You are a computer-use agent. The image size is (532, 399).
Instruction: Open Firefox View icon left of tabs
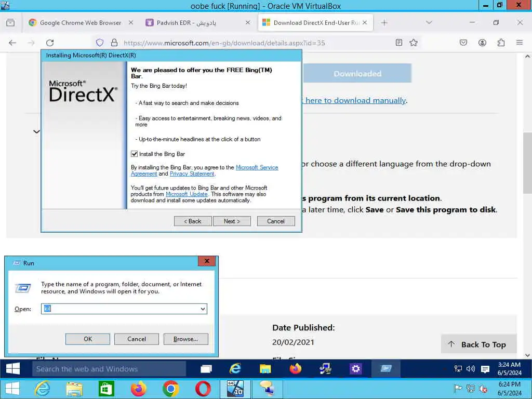click(10, 23)
